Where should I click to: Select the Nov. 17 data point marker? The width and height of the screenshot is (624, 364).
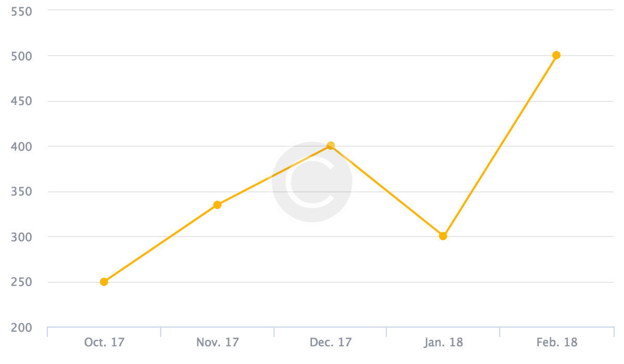click(x=217, y=205)
